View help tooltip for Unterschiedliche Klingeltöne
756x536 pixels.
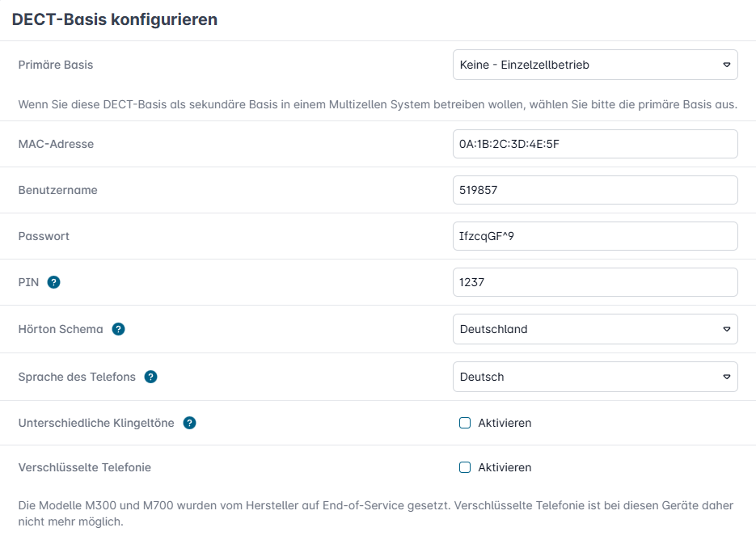[189, 423]
